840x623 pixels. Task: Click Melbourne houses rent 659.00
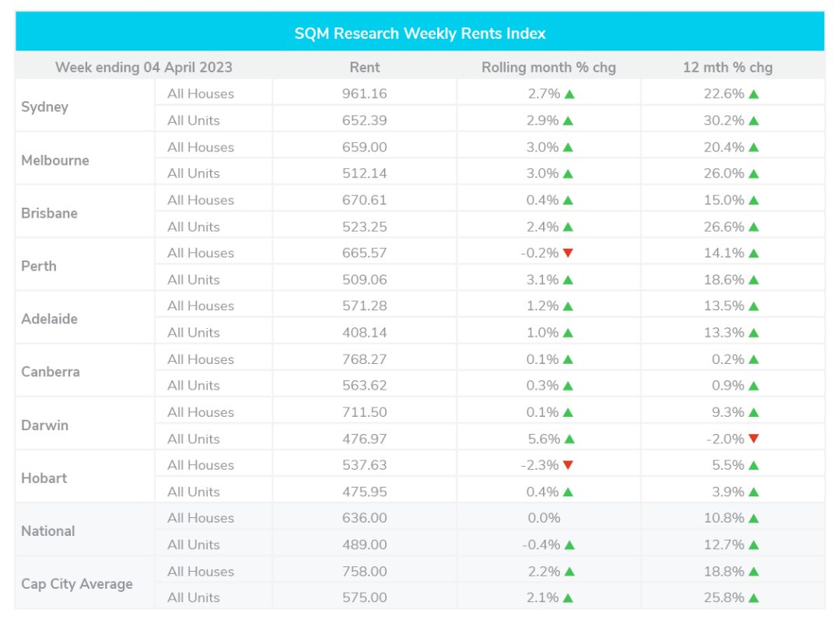[364, 147]
